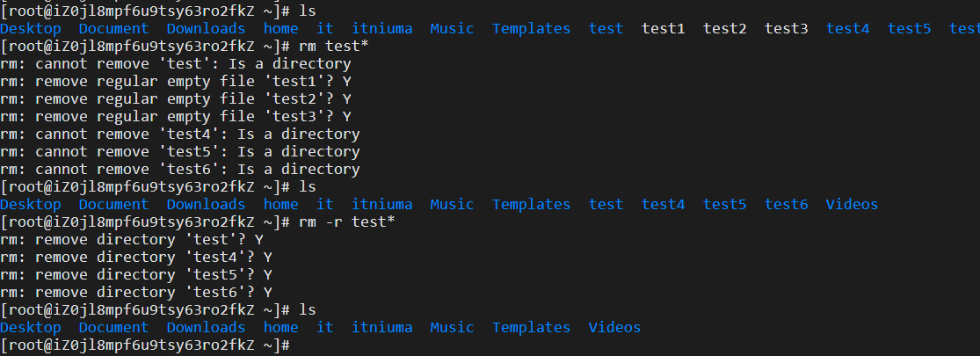Image resolution: width=980 pixels, height=356 pixels.
Task: Click test6 in the second ls listing
Action: (x=786, y=204)
